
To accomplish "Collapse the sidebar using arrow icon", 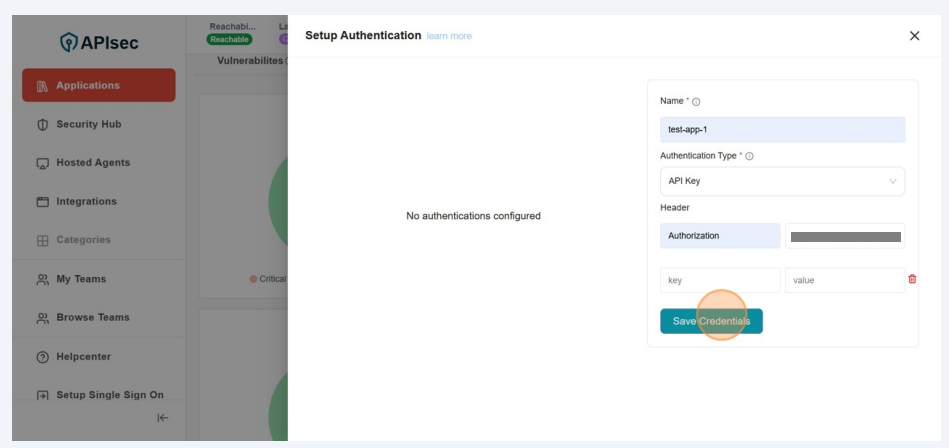I will (x=163, y=418).
